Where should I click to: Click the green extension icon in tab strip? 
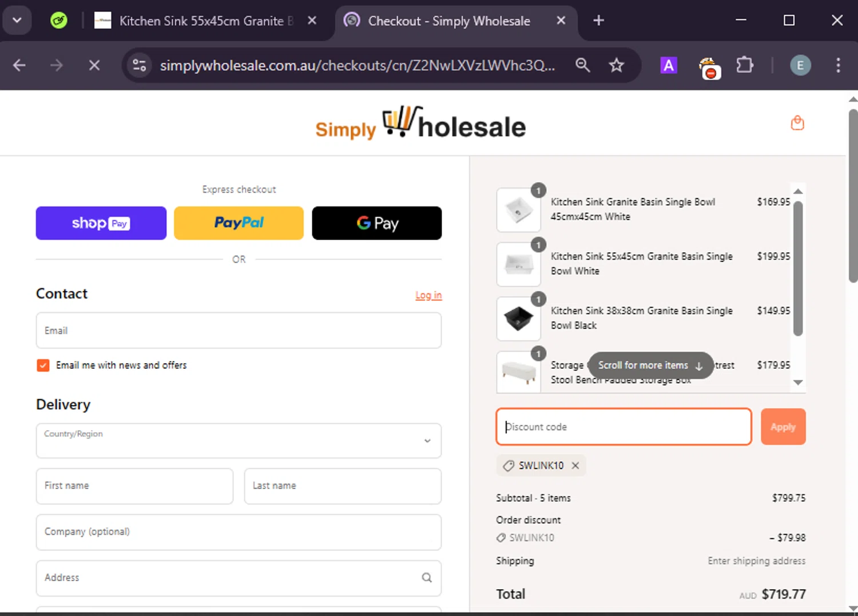coord(58,21)
